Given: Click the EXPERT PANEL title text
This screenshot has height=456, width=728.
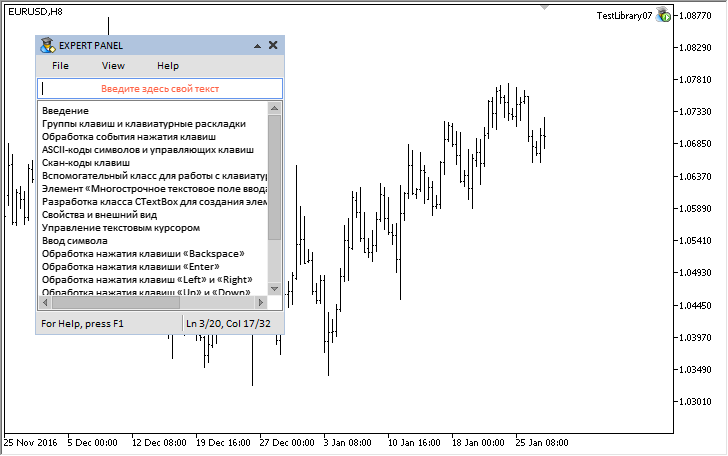Looking at the screenshot, I should click(x=91, y=46).
